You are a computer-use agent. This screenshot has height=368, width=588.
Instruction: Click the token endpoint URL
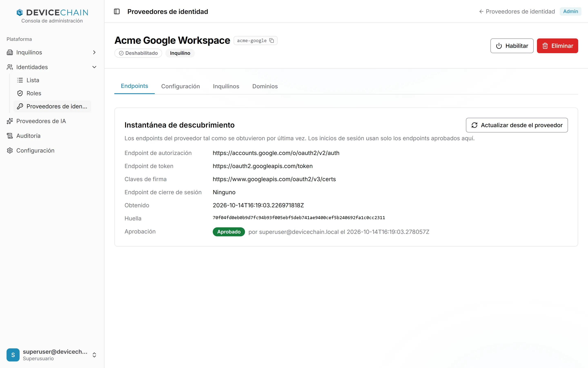coord(263,166)
